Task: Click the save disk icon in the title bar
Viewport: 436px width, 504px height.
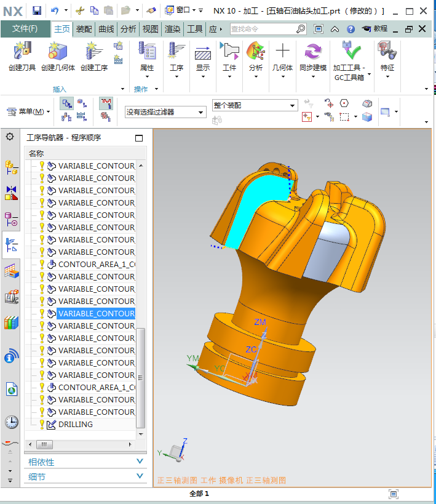Action: pyautogui.click(x=36, y=10)
